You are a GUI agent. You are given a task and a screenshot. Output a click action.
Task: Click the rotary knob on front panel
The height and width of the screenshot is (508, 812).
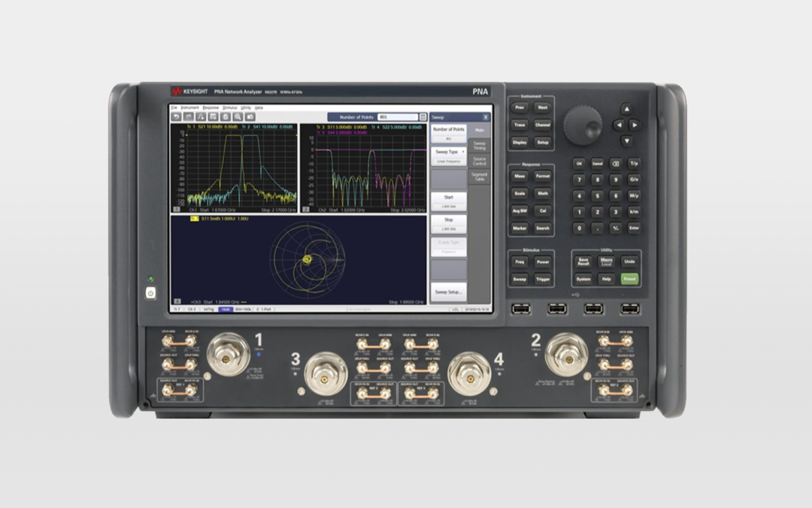point(583,125)
